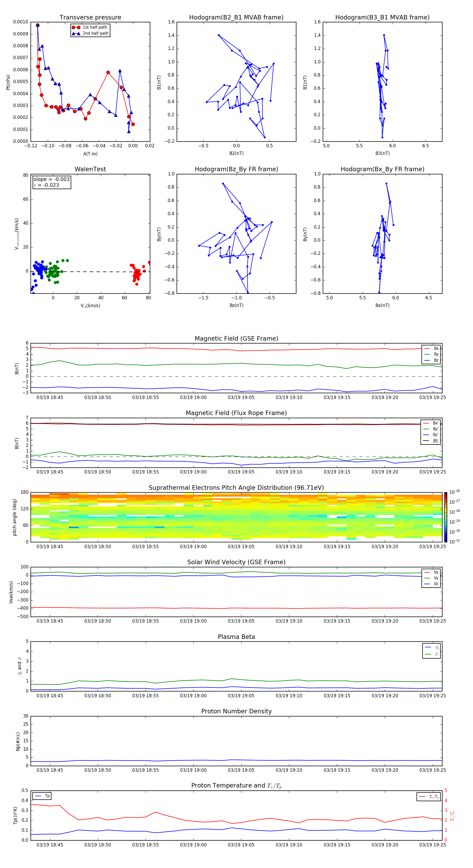Click the "Proton Temperature and Te/Tp" title
Screen dimensions: 473x868
236,786
